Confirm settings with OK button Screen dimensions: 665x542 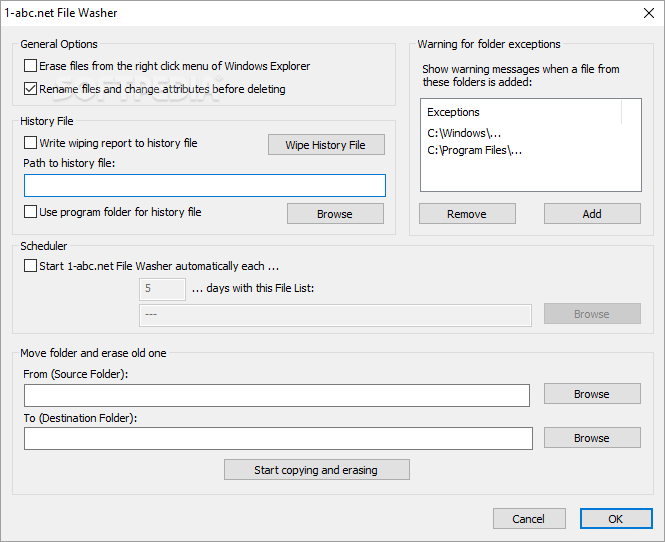coord(616,518)
